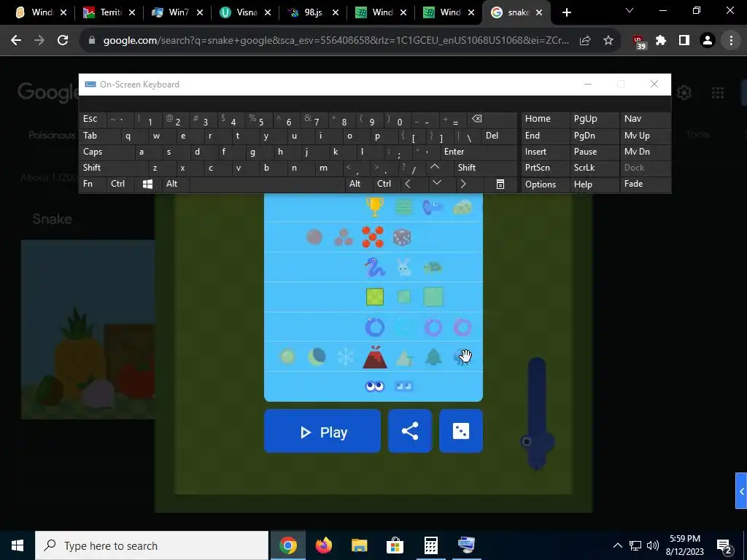The width and height of the screenshot is (747, 560).
Task: Choose the dice random apple count icon
Action: click(x=402, y=237)
